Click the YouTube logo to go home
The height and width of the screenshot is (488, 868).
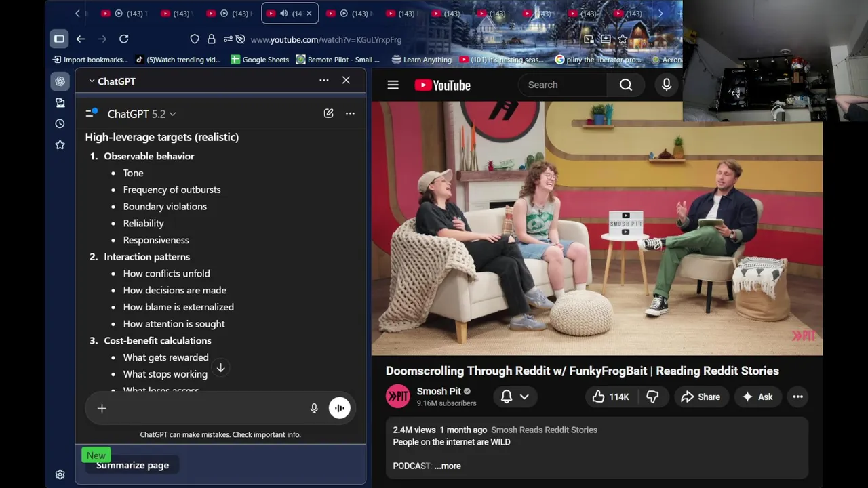click(442, 85)
